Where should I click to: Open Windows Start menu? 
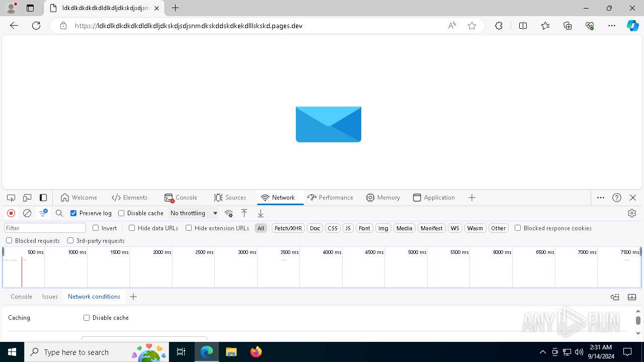pyautogui.click(x=12, y=352)
